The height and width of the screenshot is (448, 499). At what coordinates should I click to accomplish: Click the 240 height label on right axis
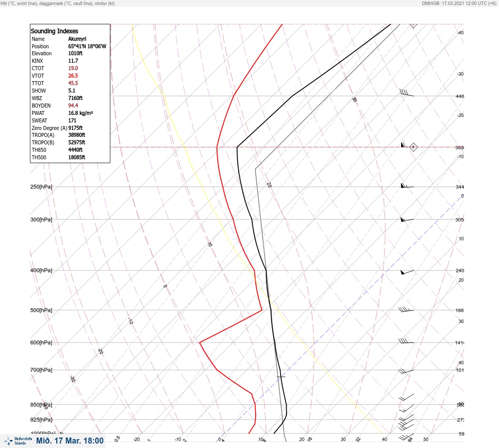tap(460, 271)
